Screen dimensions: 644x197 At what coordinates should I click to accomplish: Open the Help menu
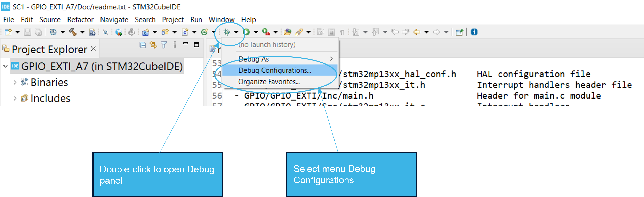click(249, 19)
